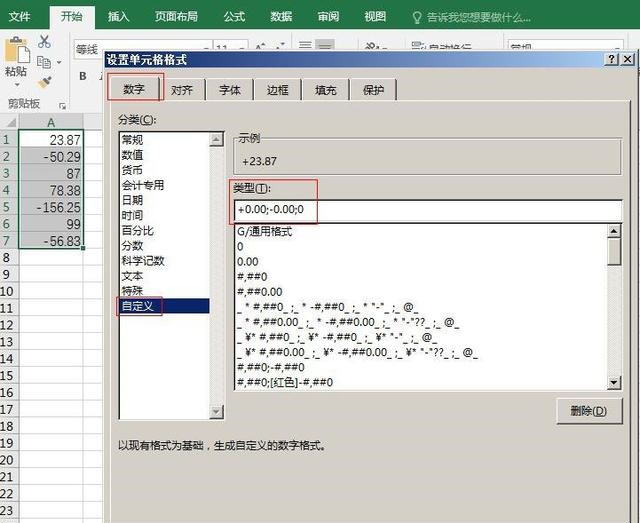Open the 保护 tab in the dialog
This screenshot has height=523, width=640.
(x=373, y=90)
